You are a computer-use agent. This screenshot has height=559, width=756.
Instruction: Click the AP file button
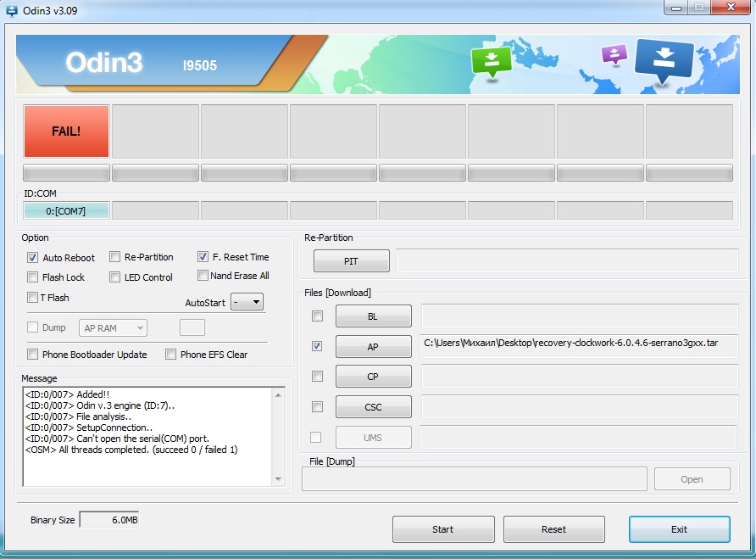[x=373, y=347]
